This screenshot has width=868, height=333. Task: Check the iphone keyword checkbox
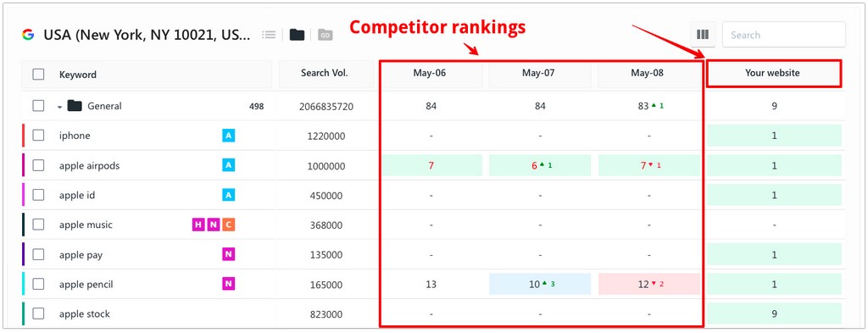38,136
